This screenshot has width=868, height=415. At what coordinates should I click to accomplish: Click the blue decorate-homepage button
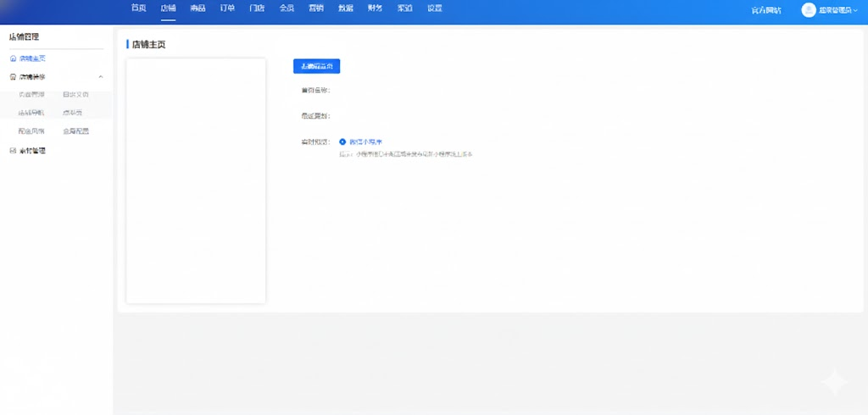[317, 66]
